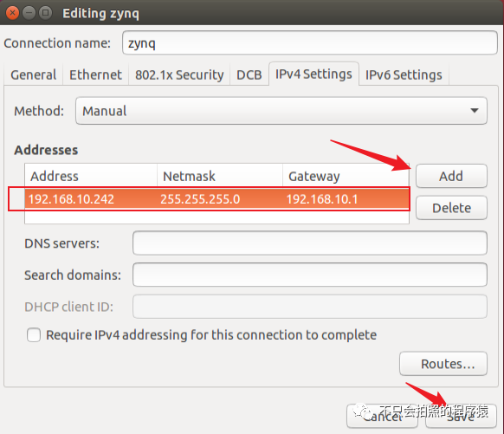Show the IPv4 Settings tab
This screenshot has height=434, width=504.
(313, 74)
